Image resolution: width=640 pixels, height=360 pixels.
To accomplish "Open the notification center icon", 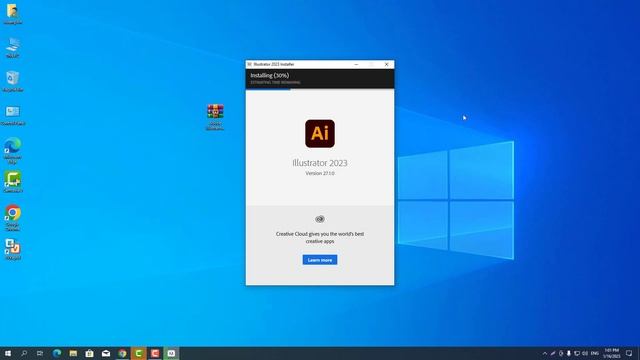I will coord(629,353).
